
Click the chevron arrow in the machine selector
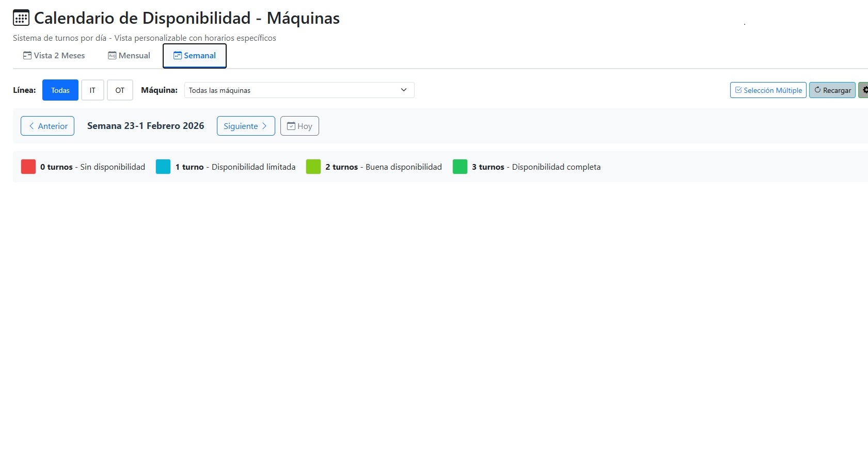[x=404, y=89]
